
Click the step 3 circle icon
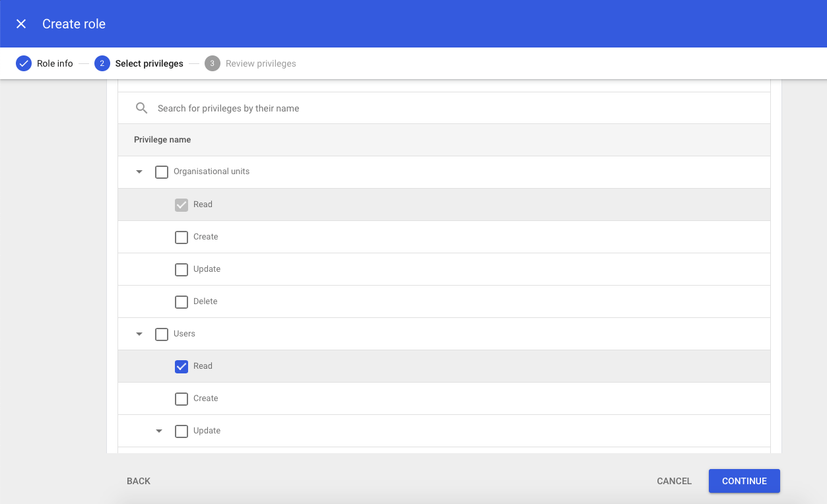pos(212,64)
